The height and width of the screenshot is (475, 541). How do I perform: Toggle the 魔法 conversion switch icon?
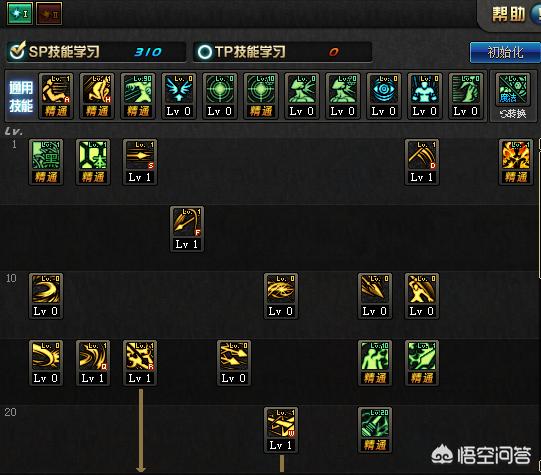pyautogui.click(x=513, y=96)
